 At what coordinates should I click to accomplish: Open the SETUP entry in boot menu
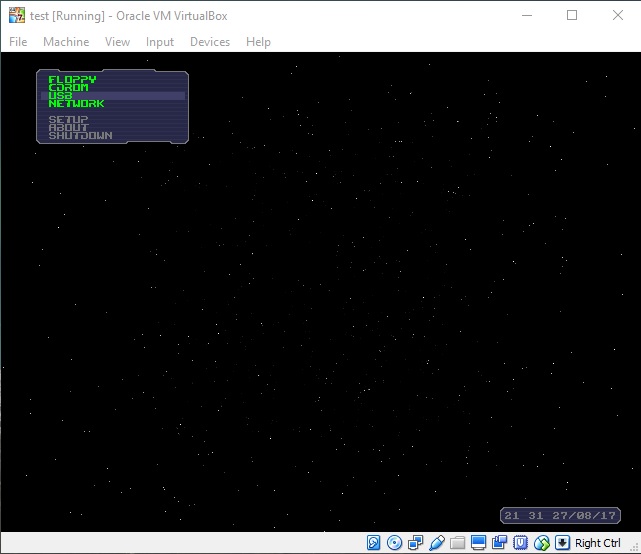coord(68,119)
